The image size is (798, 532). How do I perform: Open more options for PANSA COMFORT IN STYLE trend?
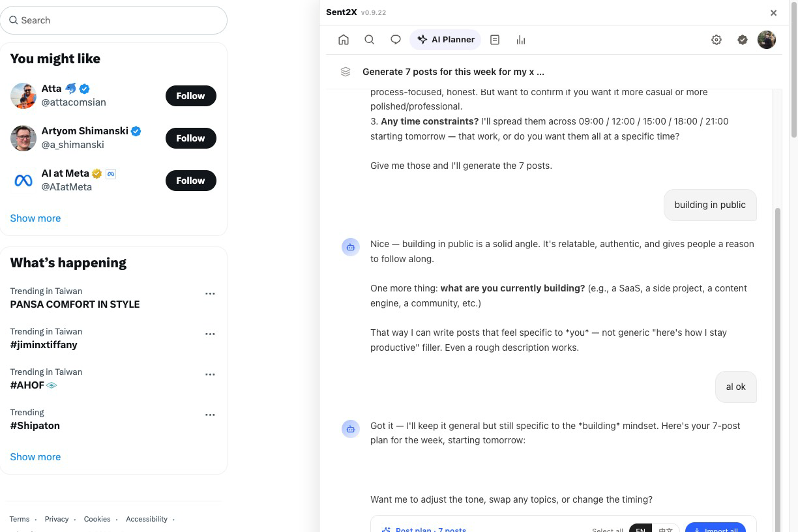coord(210,293)
